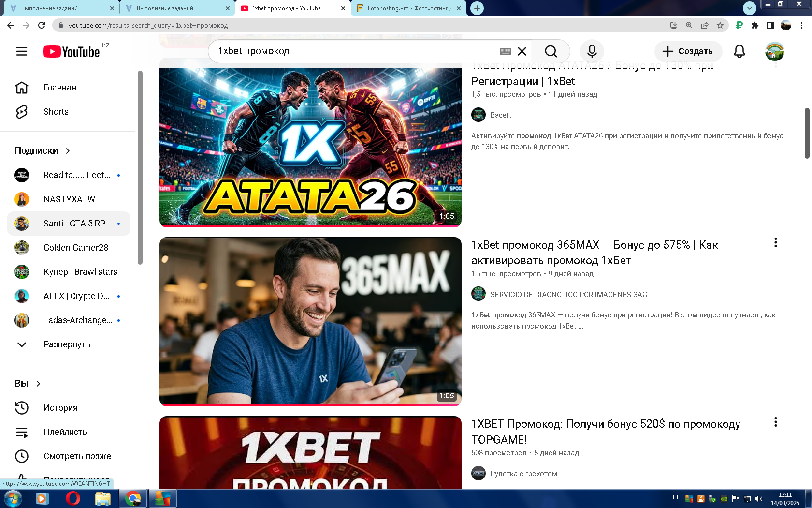Open the Opera browser in the taskbar
The image size is (812, 508).
click(x=72, y=498)
